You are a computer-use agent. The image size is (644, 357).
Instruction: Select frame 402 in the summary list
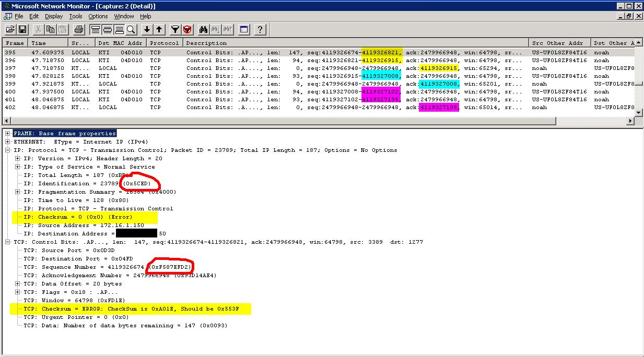point(209,108)
